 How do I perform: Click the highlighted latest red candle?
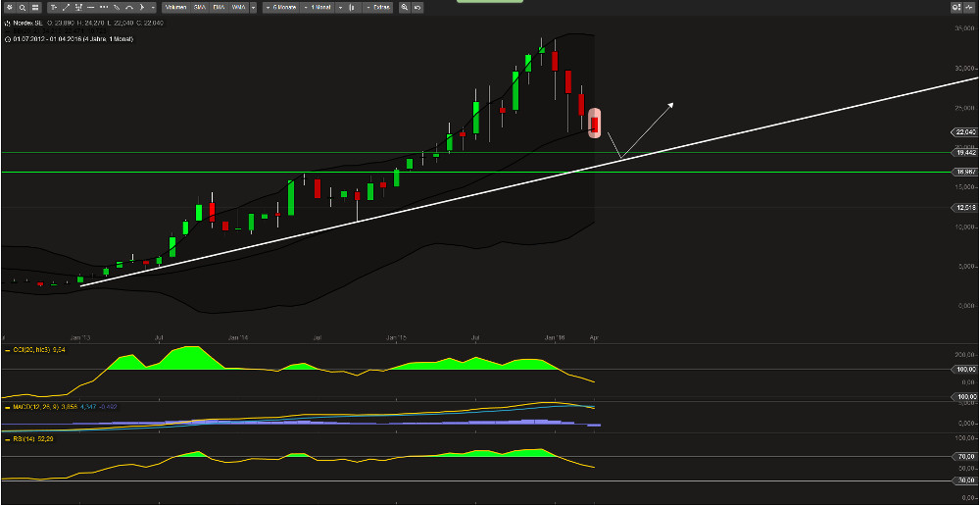pos(595,124)
